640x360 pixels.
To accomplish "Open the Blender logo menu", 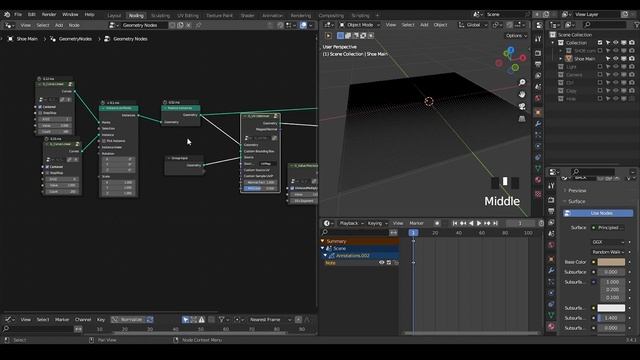I will click(x=7, y=14).
